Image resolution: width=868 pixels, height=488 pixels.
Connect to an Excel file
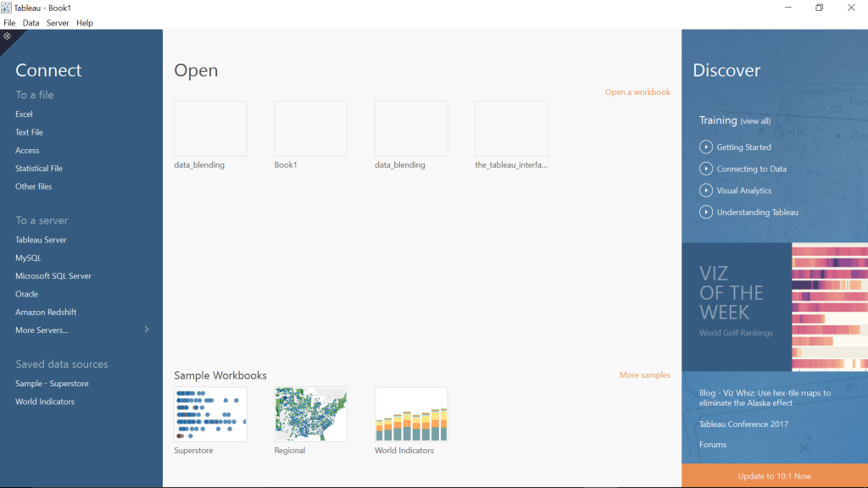click(24, 114)
